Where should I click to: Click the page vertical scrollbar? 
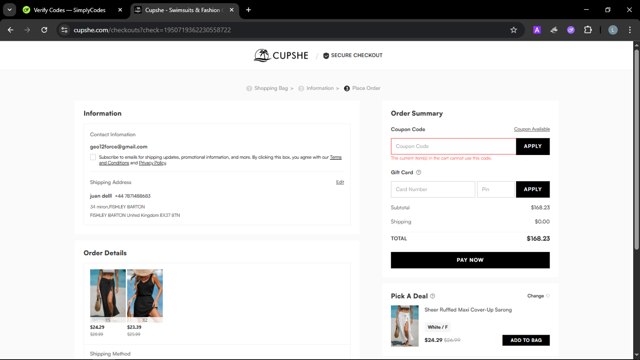(x=636, y=148)
